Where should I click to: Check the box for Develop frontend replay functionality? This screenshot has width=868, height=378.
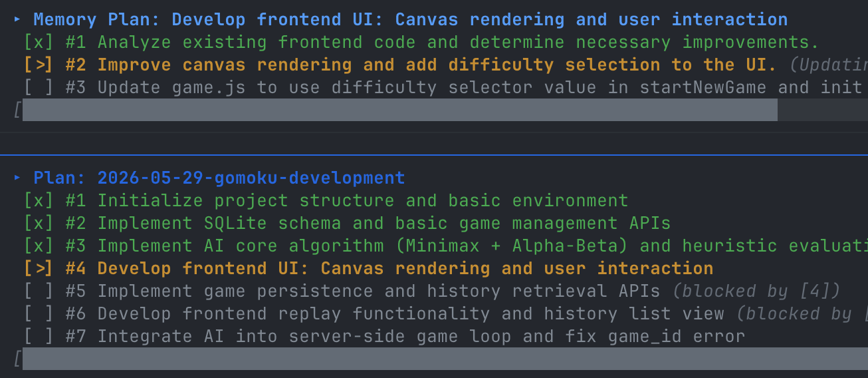click(x=39, y=314)
